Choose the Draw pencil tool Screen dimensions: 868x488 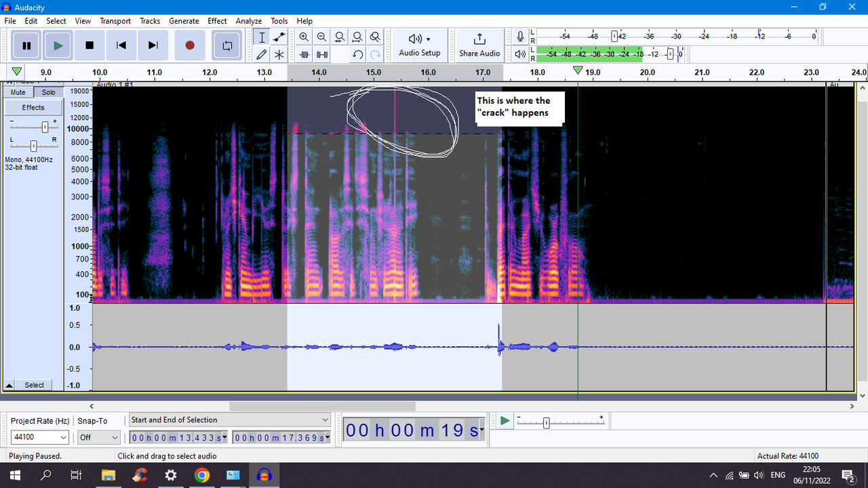click(x=262, y=55)
